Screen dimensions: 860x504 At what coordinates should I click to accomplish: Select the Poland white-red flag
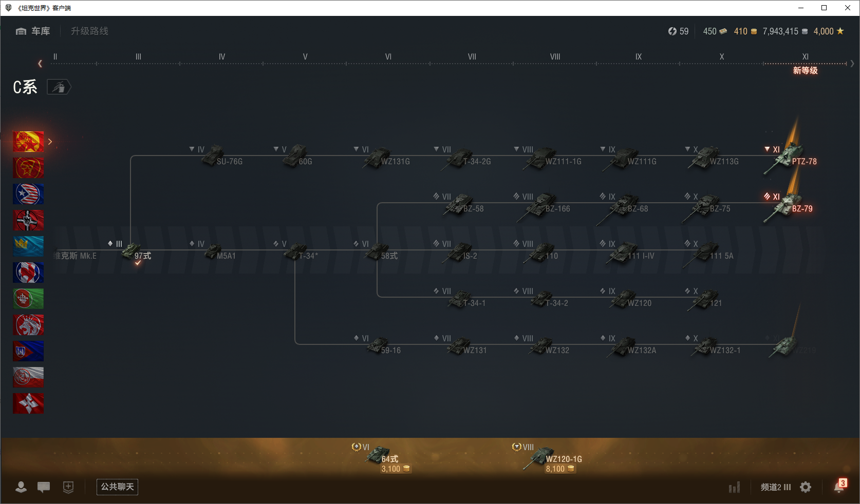(x=28, y=377)
